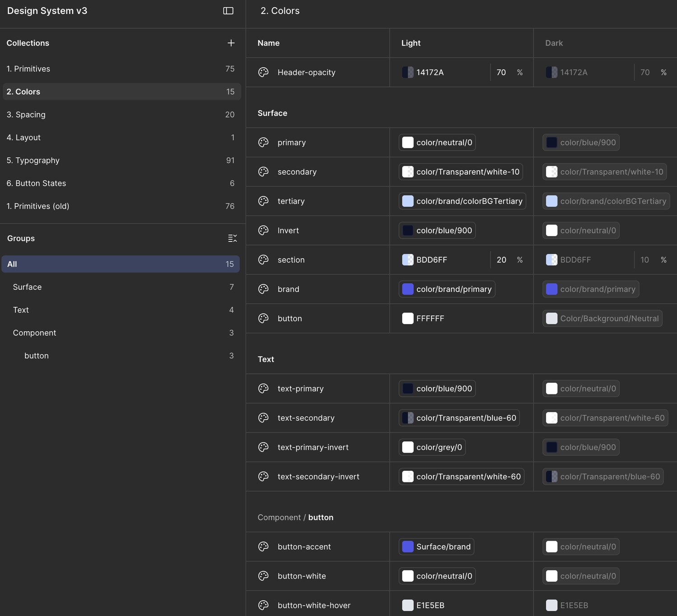
Task: Click the Name column header
Action: [x=269, y=43]
